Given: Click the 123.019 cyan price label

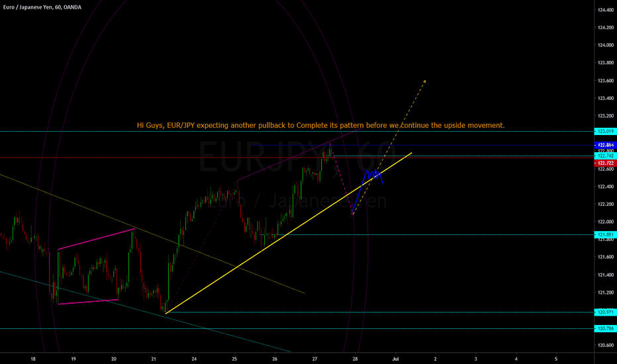Looking at the screenshot, I should click(x=605, y=132).
